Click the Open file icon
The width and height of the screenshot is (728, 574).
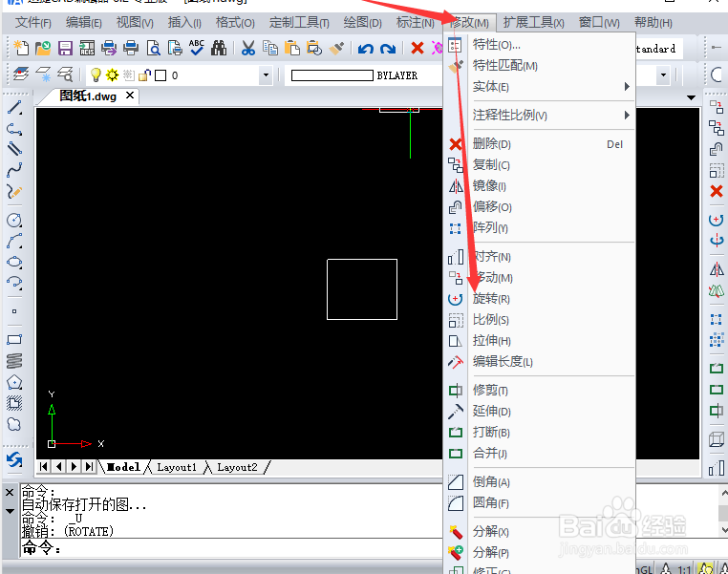pyautogui.click(x=43, y=48)
